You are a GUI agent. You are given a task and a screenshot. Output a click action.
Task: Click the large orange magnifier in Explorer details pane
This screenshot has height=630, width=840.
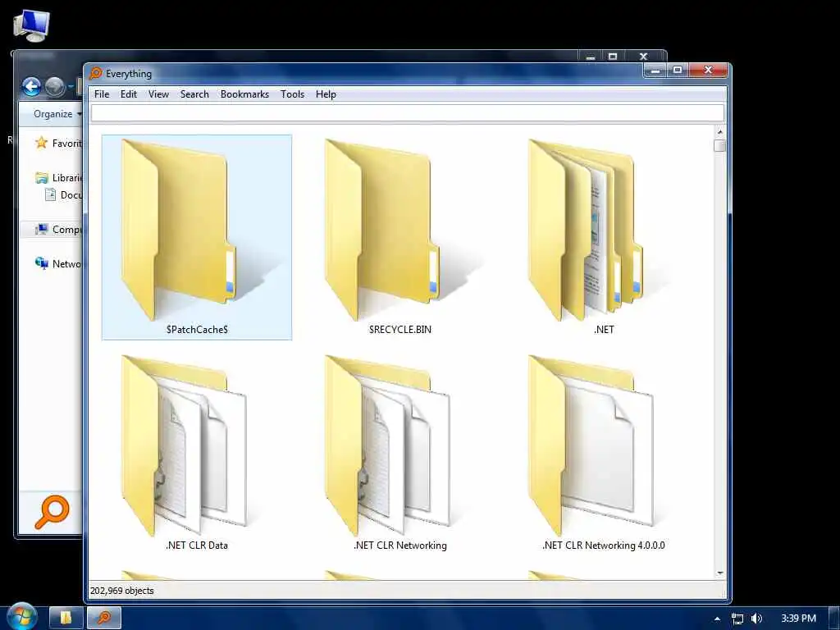52,512
